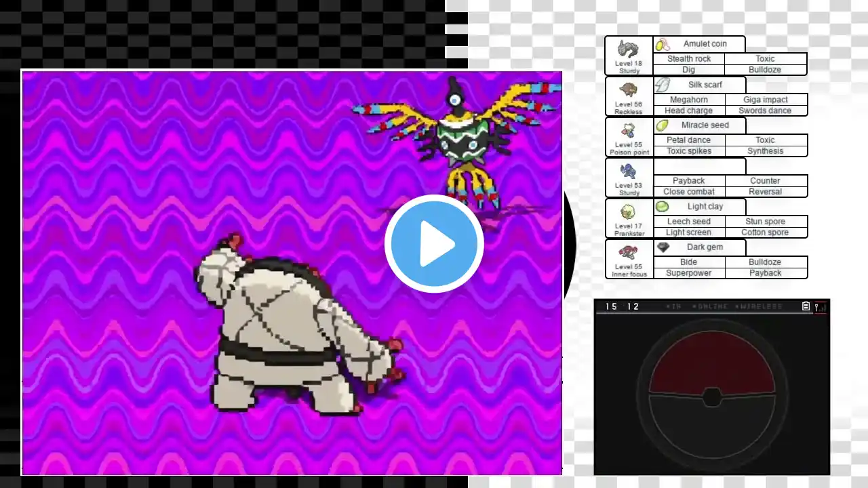
Task: Select the 'Synthesis' move
Action: click(766, 151)
